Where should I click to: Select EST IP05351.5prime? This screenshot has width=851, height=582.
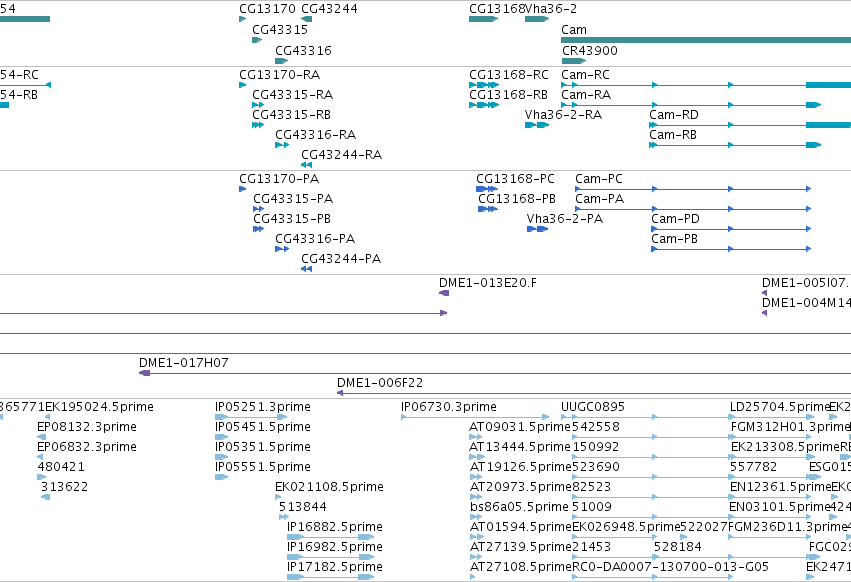pos(263,447)
